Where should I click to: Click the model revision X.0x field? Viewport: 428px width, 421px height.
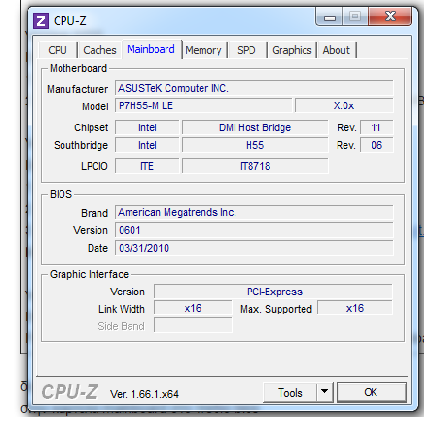(344, 106)
